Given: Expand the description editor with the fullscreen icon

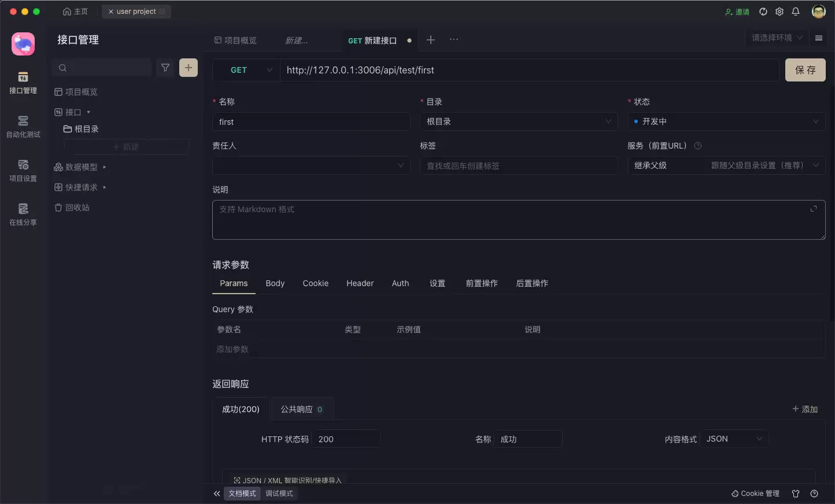Looking at the screenshot, I should point(814,209).
